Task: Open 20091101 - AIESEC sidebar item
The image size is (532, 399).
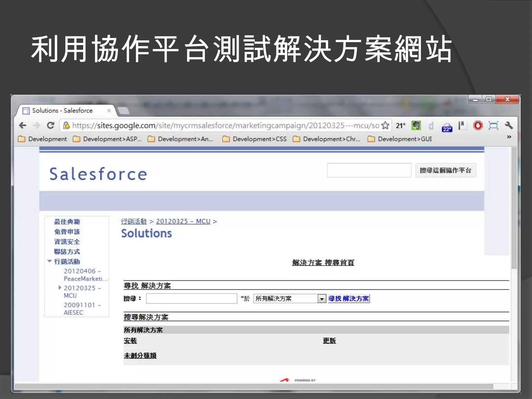Action: click(x=82, y=309)
